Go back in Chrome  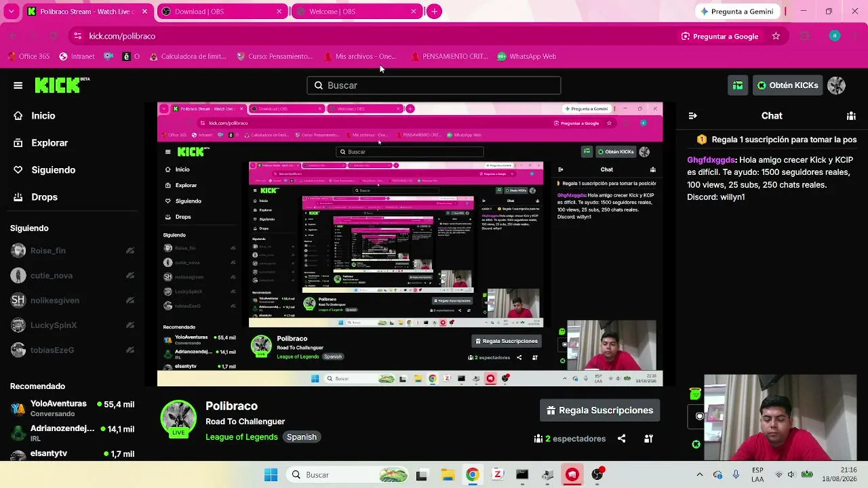pos(13,36)
